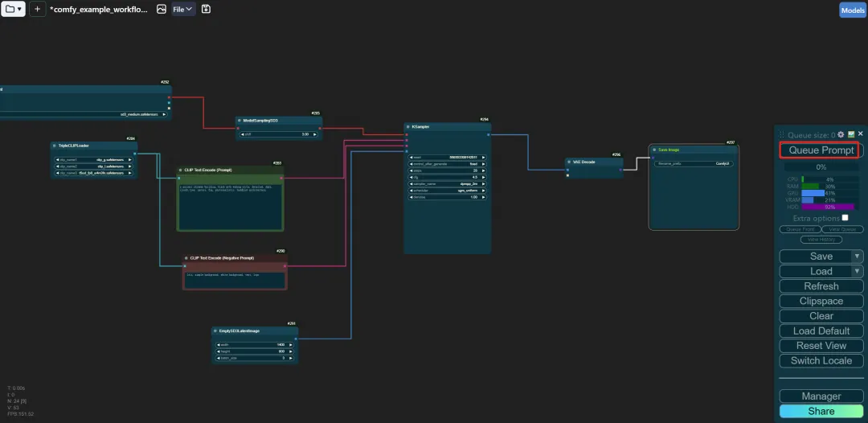This screenshot has height=423, width=868.
Task: Click the Clear button
Action: (x=821, y=315)
